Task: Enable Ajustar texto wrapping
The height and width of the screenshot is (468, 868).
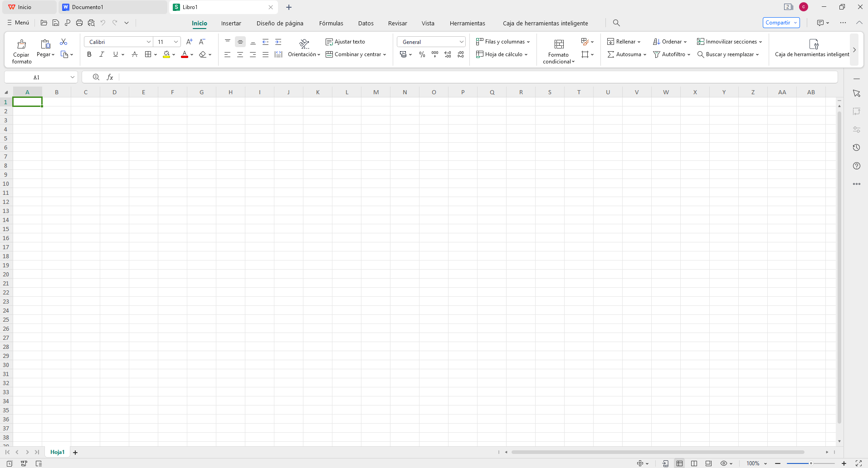Action: 345,42
